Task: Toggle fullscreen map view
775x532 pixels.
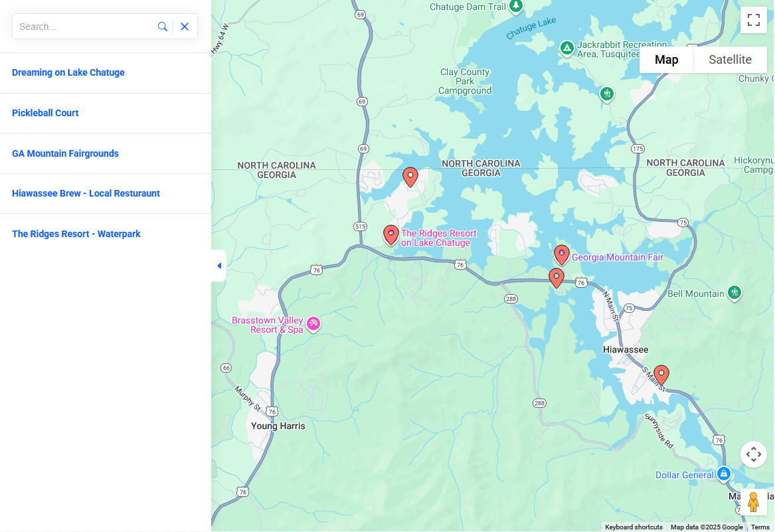Action: (753, 20)
